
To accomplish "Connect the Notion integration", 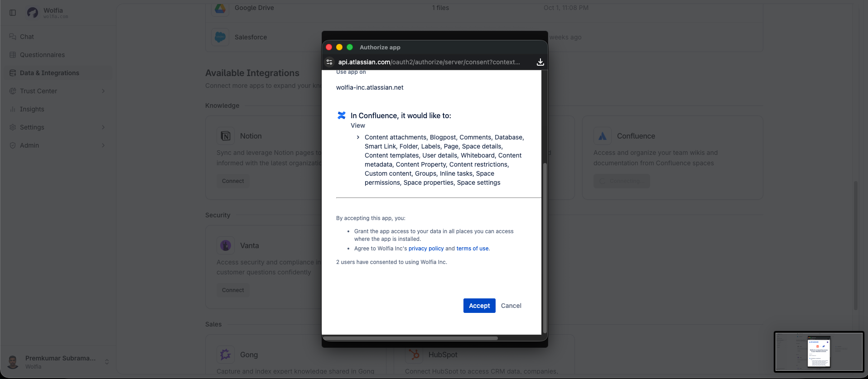I will [x=233, y=181].
